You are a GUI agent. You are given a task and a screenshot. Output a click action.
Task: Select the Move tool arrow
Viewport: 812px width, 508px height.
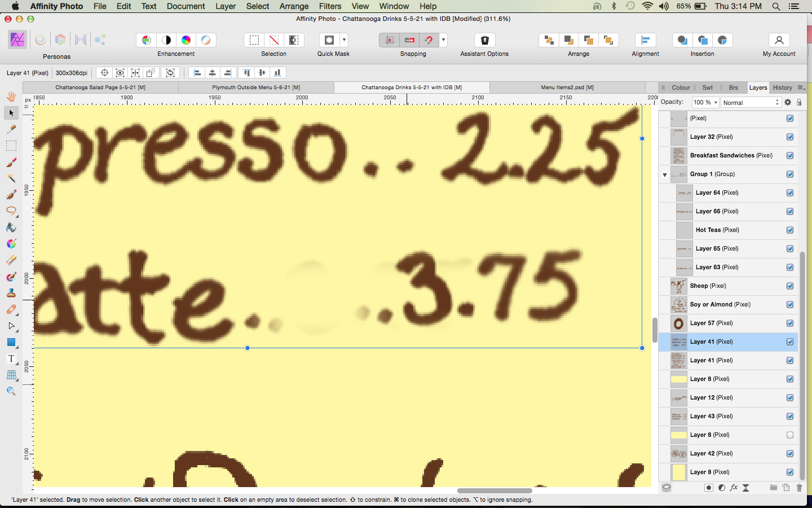click(x=11, y=113)
